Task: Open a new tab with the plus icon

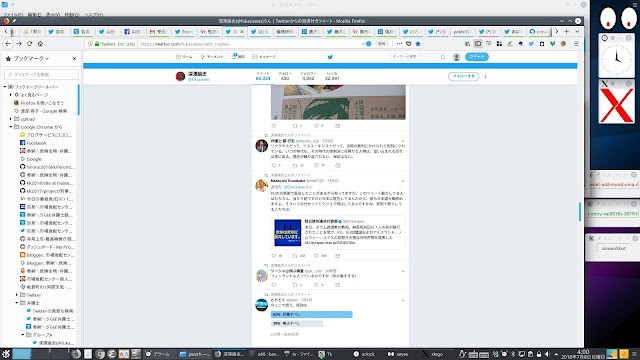Action: (567, 31)
